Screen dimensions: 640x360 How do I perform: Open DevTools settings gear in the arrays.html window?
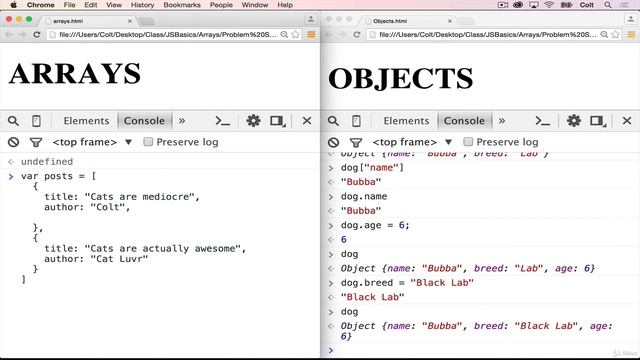pos(253,121)
